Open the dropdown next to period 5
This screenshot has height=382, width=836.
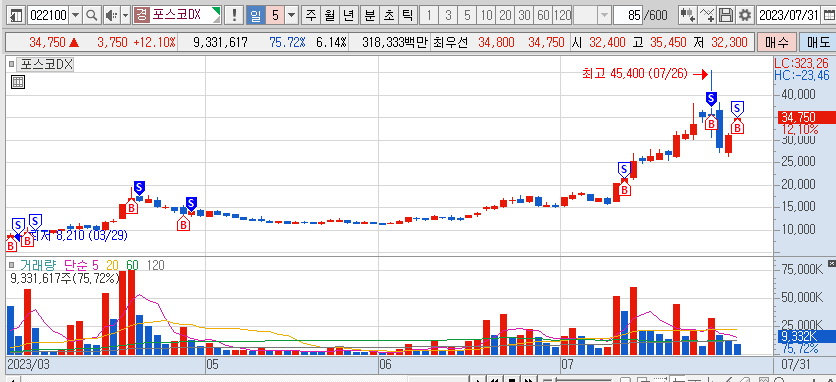point(291,15)
